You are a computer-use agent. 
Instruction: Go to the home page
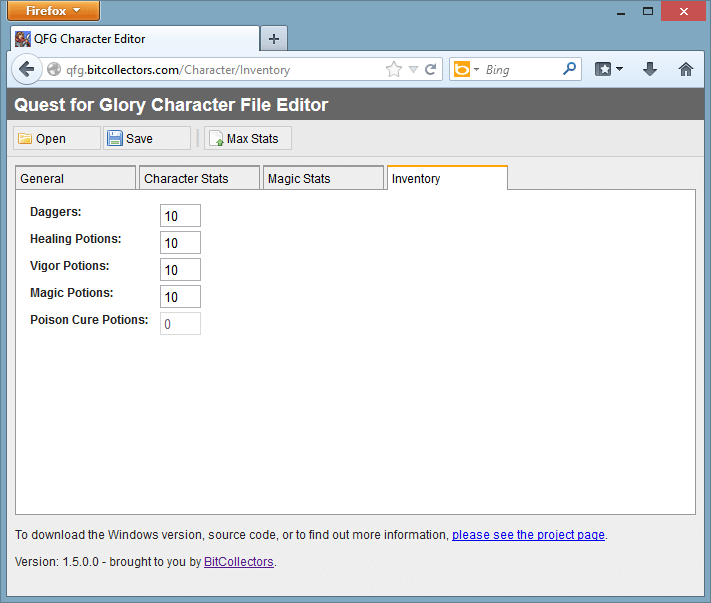pos(686,69)
